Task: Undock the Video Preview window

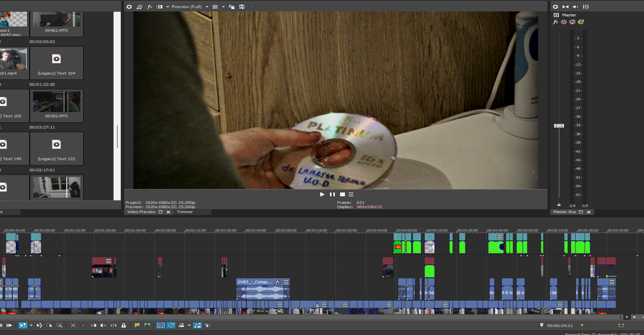Action: pyautogui.click(x=160, y=212)
